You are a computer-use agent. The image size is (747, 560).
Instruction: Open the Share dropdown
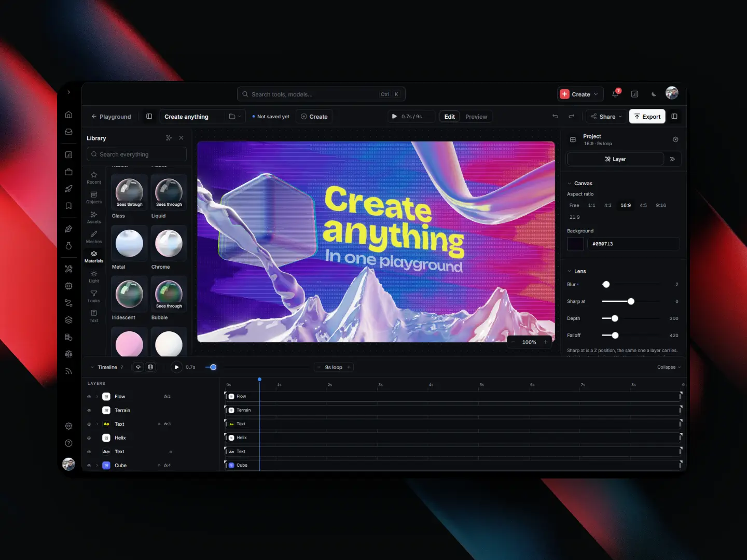[x=606, y=117]
